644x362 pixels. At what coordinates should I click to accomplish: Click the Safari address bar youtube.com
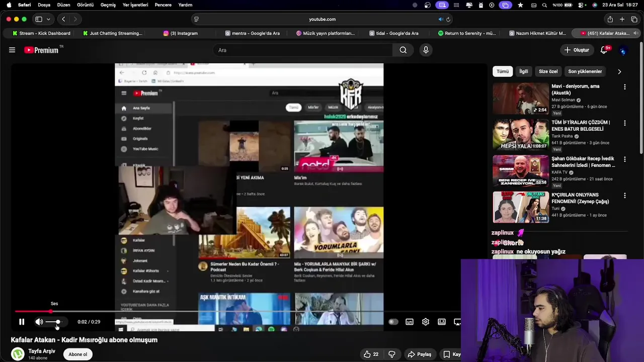tap(322, 19)
